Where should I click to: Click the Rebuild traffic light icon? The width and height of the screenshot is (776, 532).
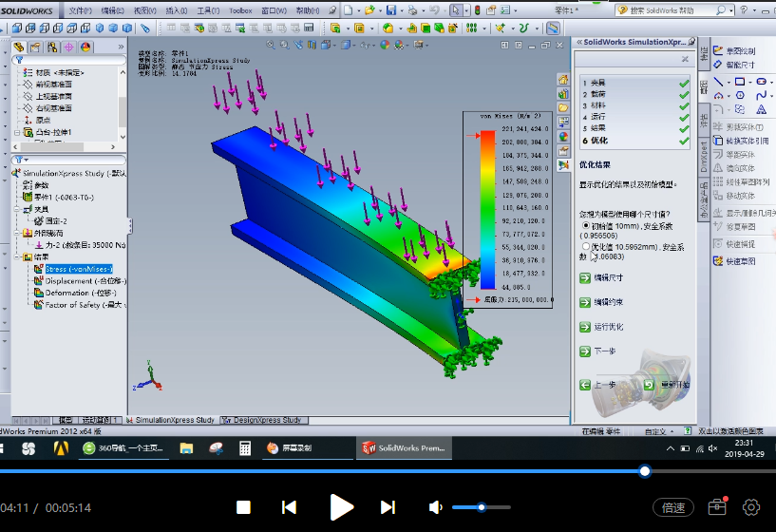pyautogui.click(x=478, y=9)
